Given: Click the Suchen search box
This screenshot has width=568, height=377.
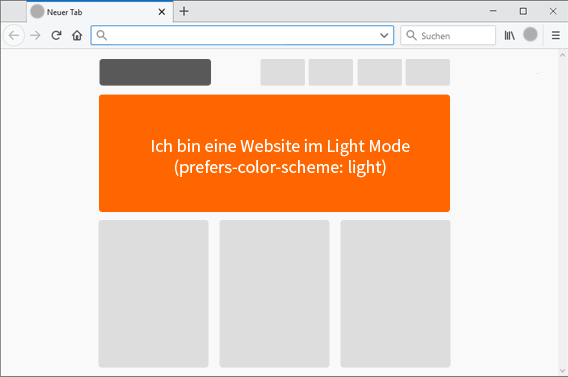Looking at the screenshot, I should (x=448, y=35).
